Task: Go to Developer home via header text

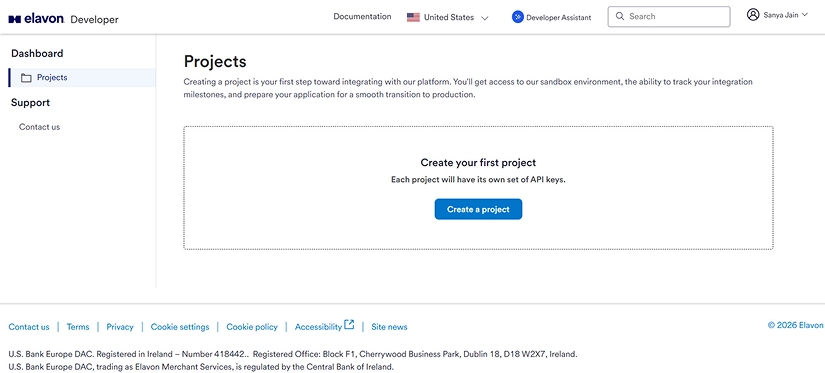Action: point(94,20)
